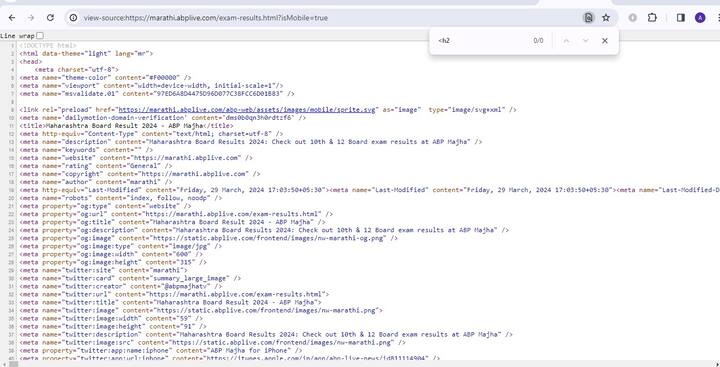Close the find bar
720x367 pixels.
(x=605, y=40)
